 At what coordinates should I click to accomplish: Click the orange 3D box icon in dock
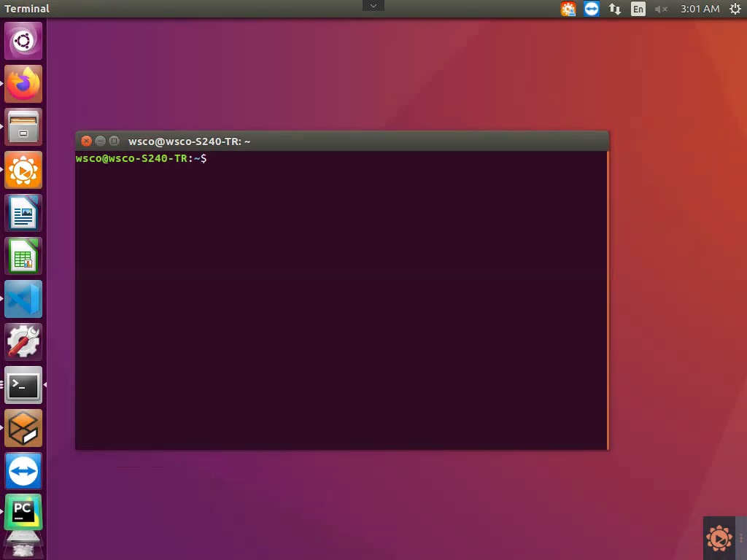(x=23, y=428)
